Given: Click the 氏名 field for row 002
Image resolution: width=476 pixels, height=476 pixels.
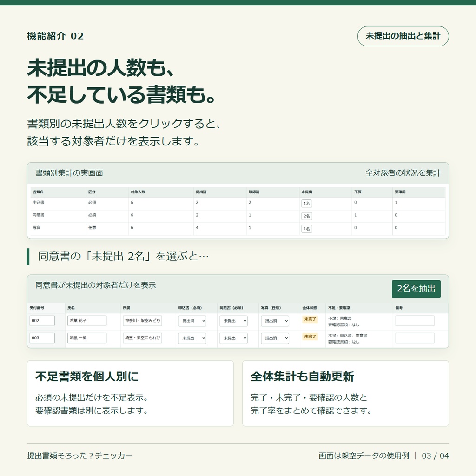Looking at the screenshot, I should point(87,321).
